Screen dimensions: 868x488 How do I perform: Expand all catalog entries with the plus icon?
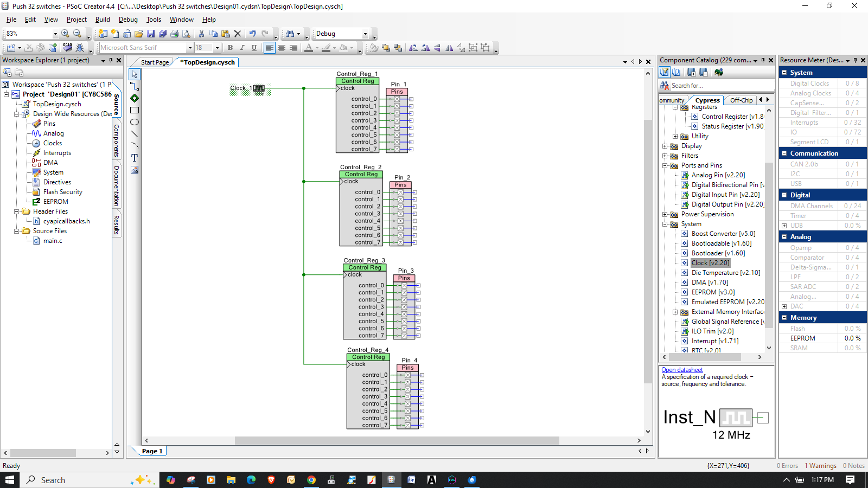[691, 72]
